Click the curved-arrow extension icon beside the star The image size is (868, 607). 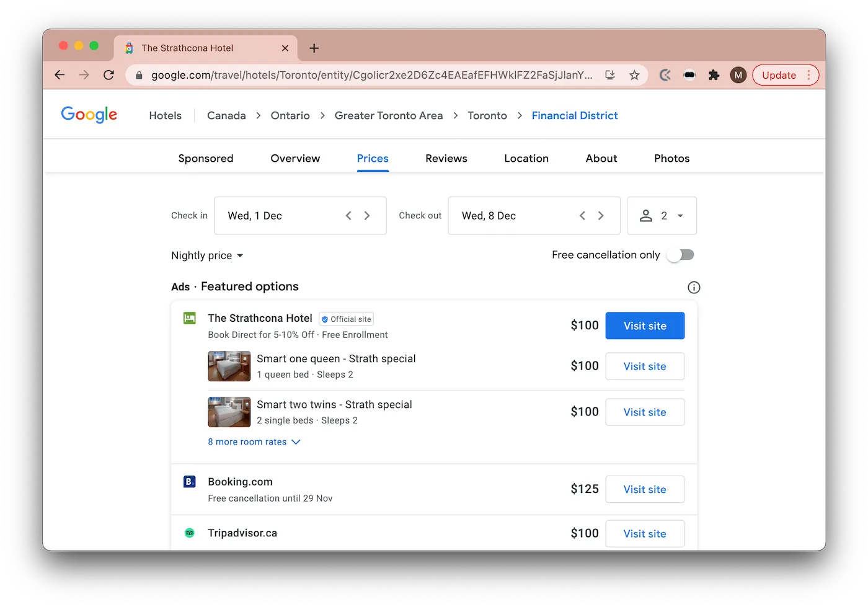(x=665, y=75)
